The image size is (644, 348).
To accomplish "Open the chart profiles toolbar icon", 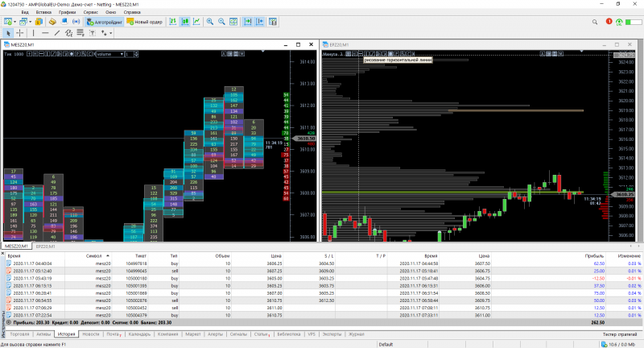I will 23,22.
